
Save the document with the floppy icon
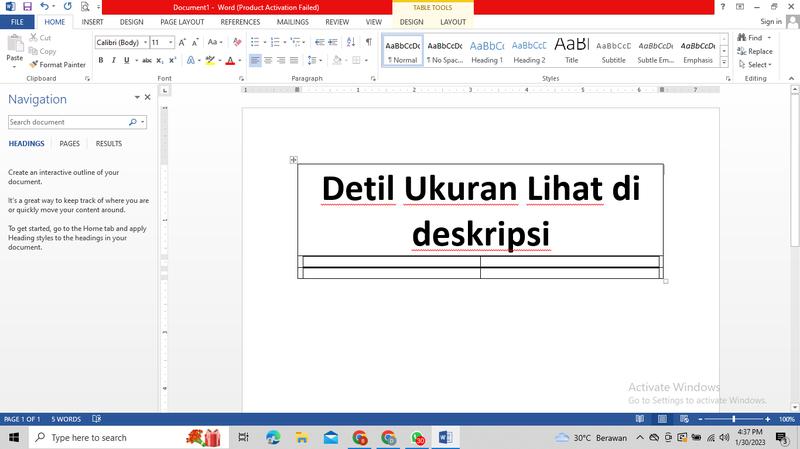(28, 7)
